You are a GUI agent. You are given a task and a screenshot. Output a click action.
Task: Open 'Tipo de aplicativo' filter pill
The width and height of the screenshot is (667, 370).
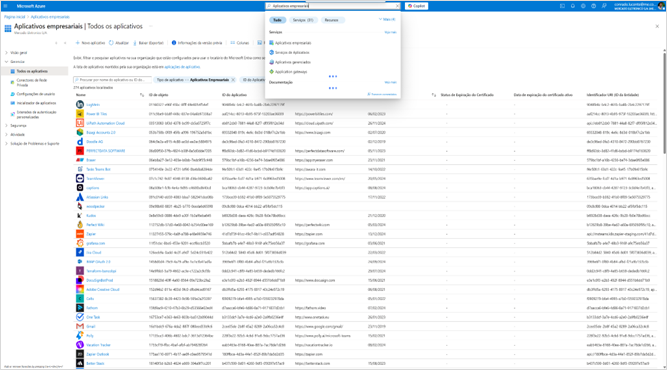194,80
